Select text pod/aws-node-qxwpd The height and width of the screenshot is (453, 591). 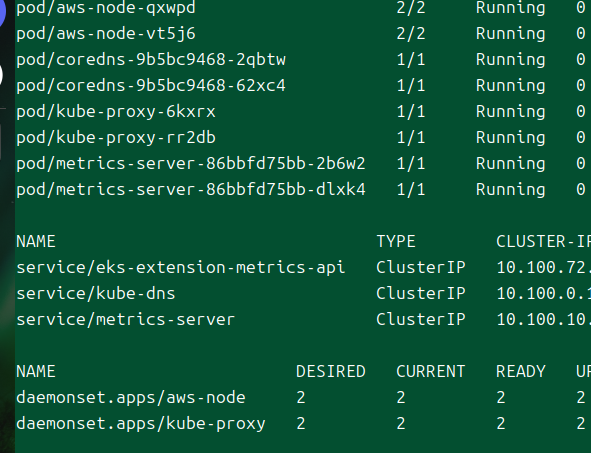click(x=106, y=8)
